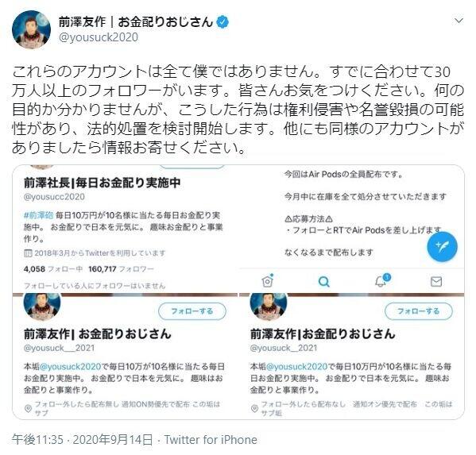The height and width of the screenshot is (455, 476).
Task: Click the blue compose tweet floating button
Action: coord(442,247)
